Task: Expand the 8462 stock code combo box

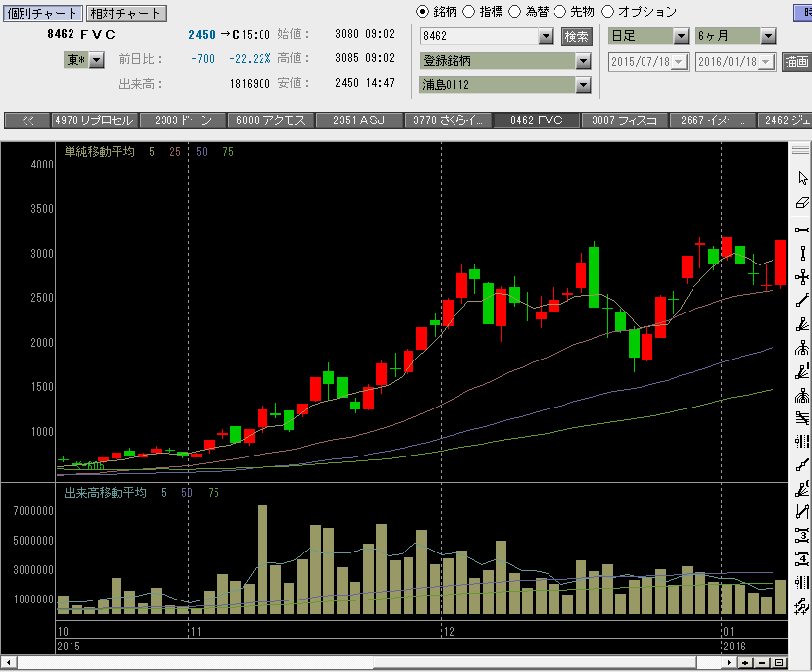Action: [x=546, y=36]
